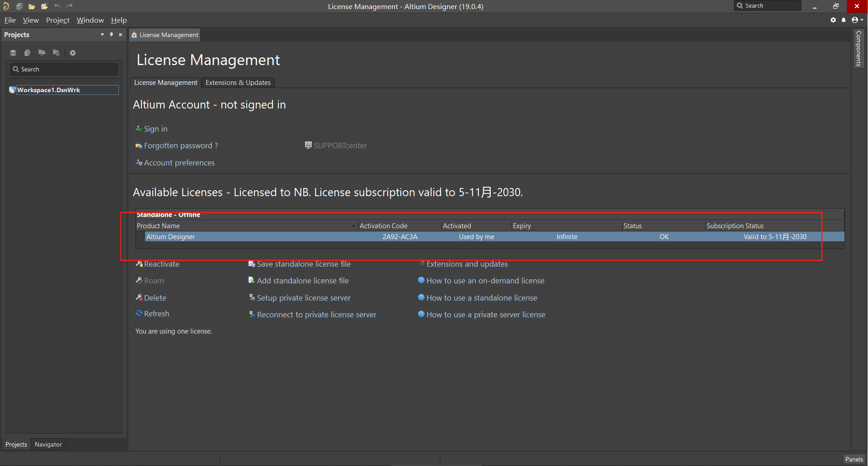This screenshot has width=868, height=466.
Task: Switch to the Extensions & Updates tab
Action: 238,83
